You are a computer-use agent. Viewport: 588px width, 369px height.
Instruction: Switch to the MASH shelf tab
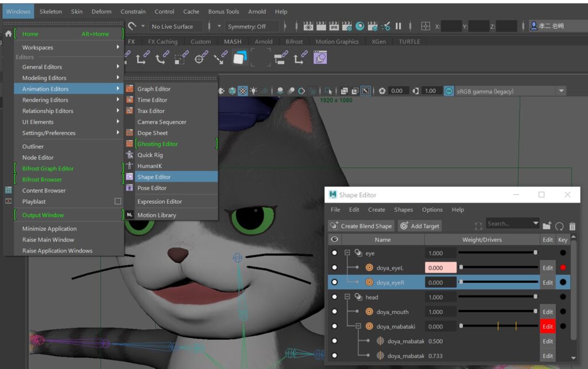[x=233, y=41]
